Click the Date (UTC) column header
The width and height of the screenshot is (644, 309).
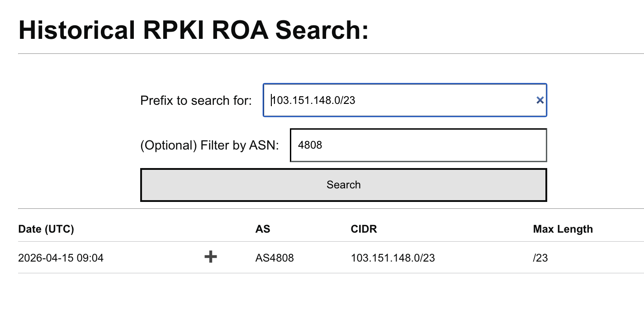(x=46, y=229)
